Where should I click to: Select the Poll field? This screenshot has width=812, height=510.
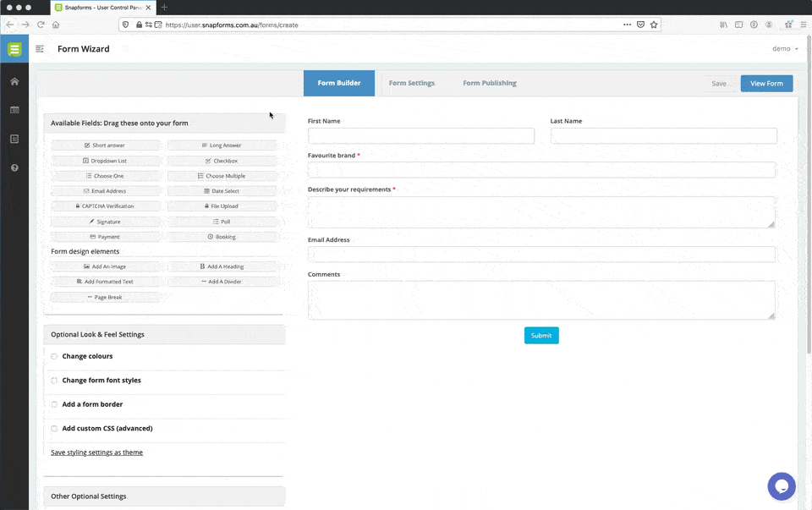pyautogui.click(x=222, y=222)
